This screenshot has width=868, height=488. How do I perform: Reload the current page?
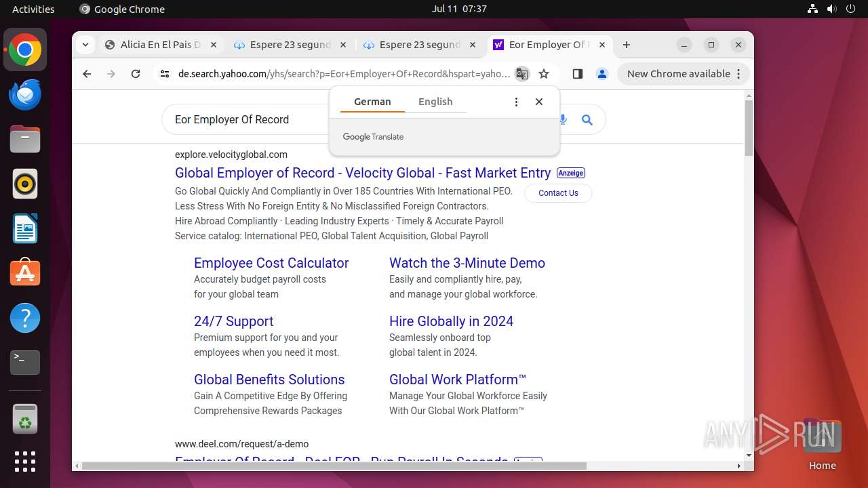click(x=136, y=74)
